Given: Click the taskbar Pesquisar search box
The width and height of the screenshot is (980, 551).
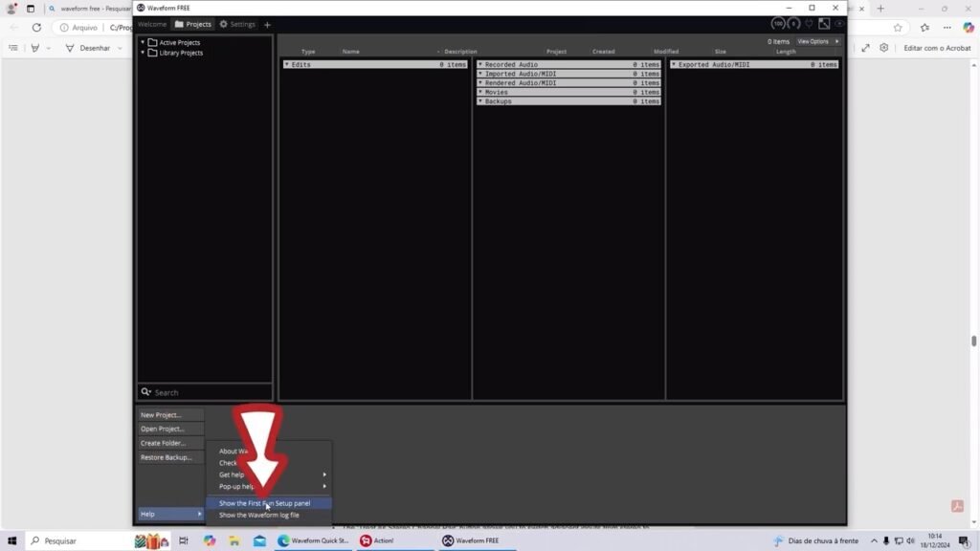Looking at the screenshot, I should pyautogui.click(x=78, y=541).
